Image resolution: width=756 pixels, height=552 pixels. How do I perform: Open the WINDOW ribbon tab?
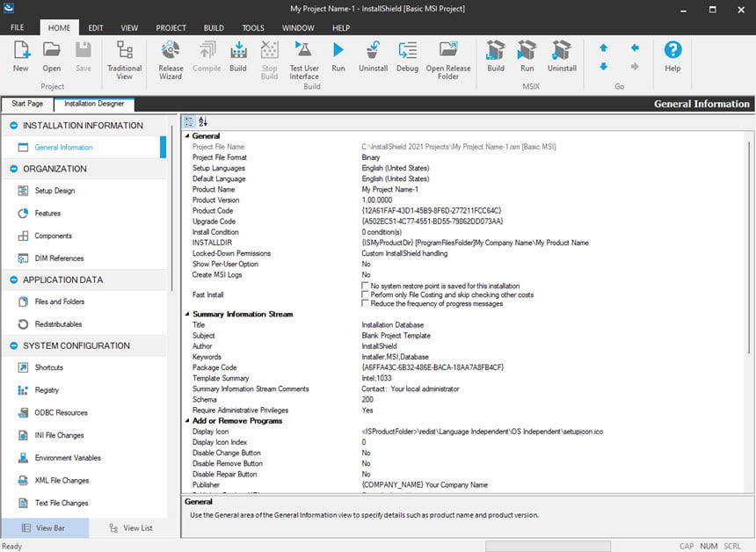pos(298,28)
